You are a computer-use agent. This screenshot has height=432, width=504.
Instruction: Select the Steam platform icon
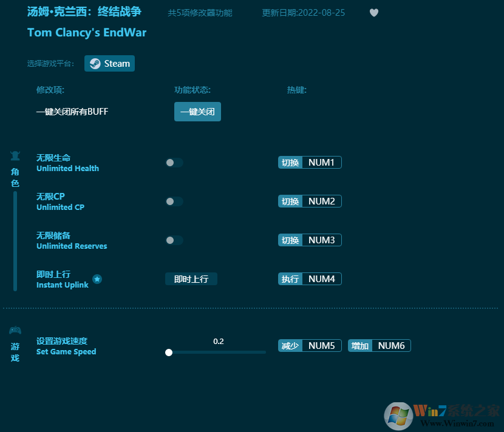(x=96, y=63)
